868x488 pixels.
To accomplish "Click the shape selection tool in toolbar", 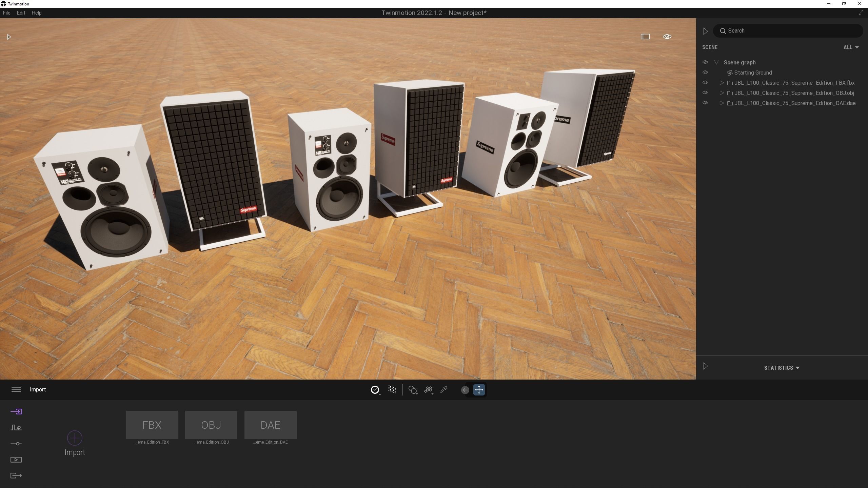I will [x=413, y=390].
